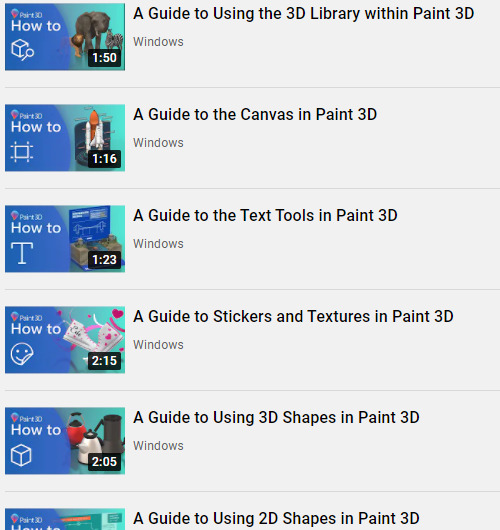
Task: Click Windows channel under Canvas video
Action: coord(158,143)
